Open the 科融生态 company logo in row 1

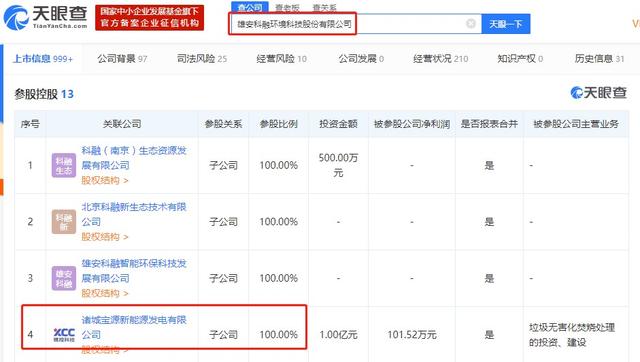(64, 165)
